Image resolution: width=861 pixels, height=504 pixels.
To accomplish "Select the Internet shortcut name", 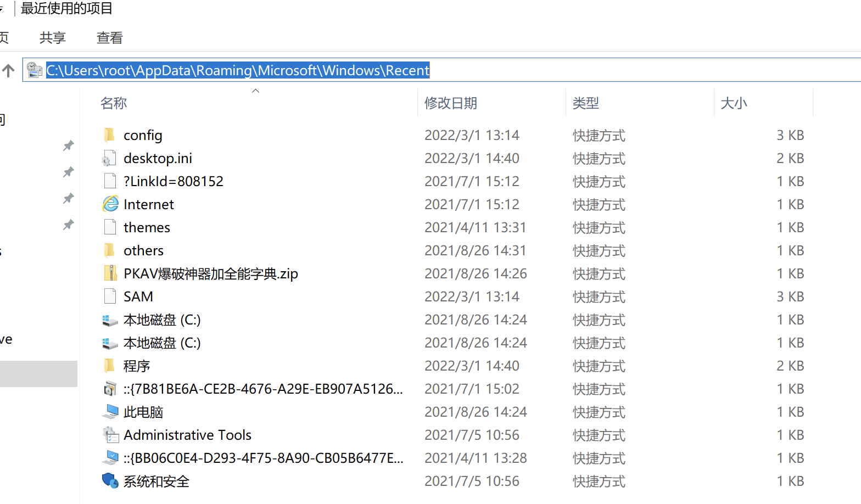I will pyautogui.click(x=149, y=204).
